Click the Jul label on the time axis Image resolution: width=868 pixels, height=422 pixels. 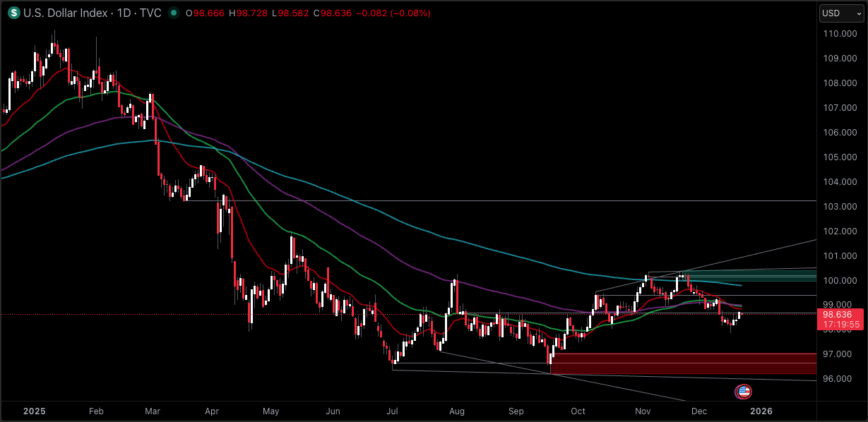tap(392, 411)
